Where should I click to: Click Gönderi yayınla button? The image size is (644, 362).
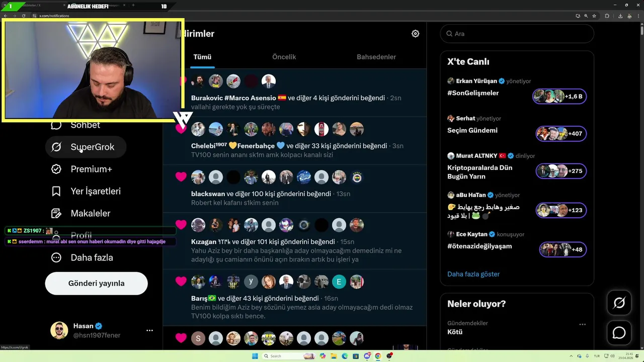[97, 284]
